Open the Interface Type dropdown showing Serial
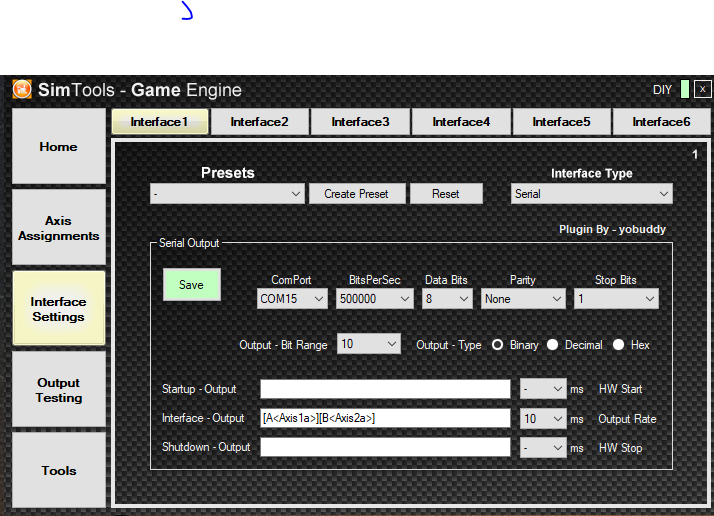Screen dimensions: 714x516 (x=592, y=194)
